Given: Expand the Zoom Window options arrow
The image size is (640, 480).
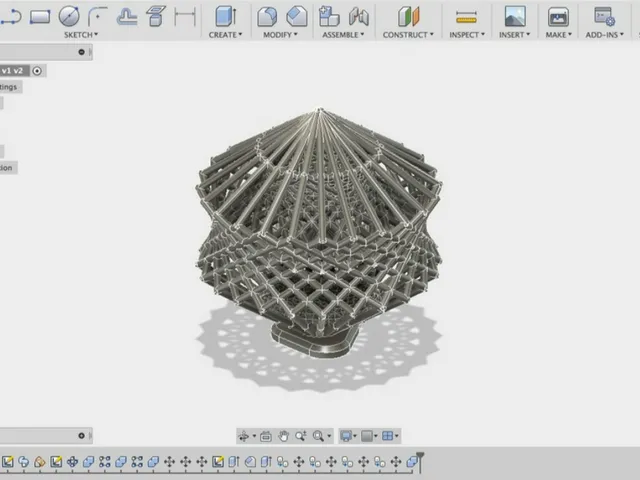Looking at the screenshot, I should point(329,436).
